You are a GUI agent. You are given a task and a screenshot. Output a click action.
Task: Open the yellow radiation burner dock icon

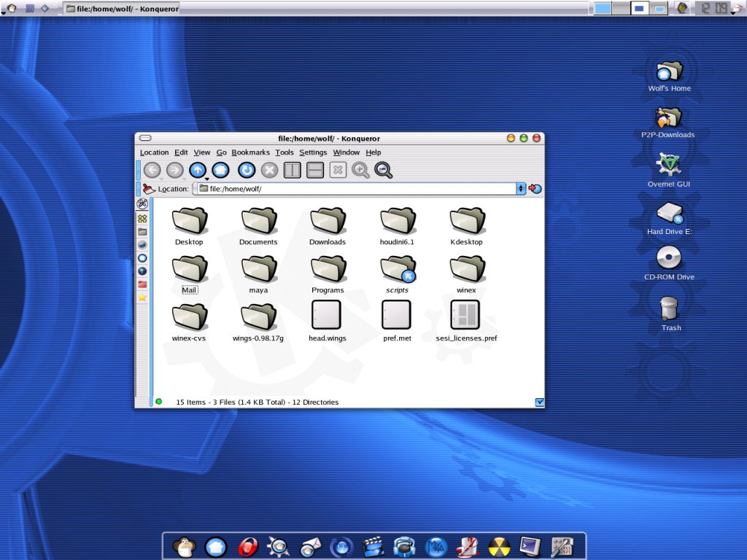pos(499,547)
